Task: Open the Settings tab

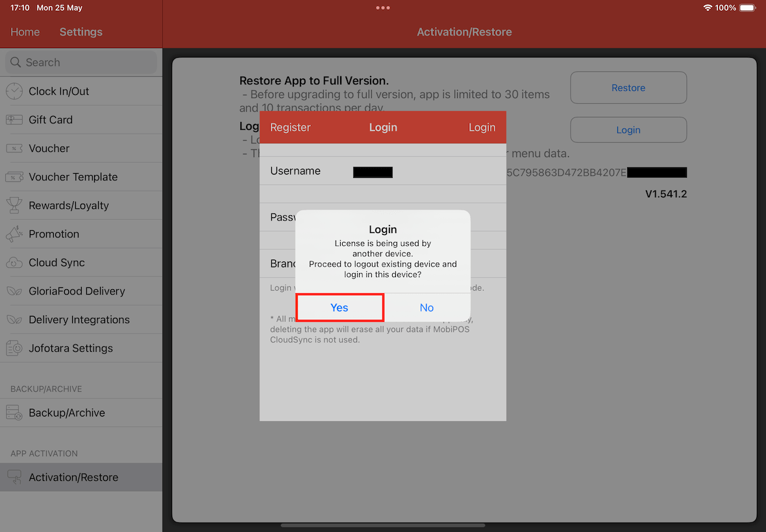Action: click(x=81, y=32)
